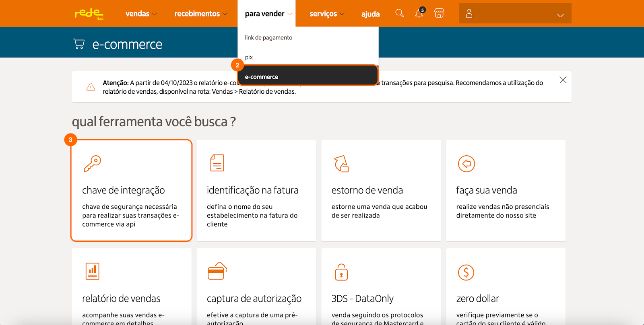Click the e-commerce shopping cart icon
644x325 pixels.
79,44
